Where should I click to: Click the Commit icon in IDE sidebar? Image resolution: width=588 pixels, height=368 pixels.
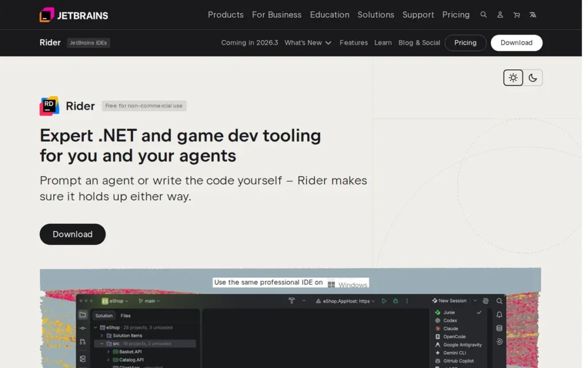click(83, 328)
